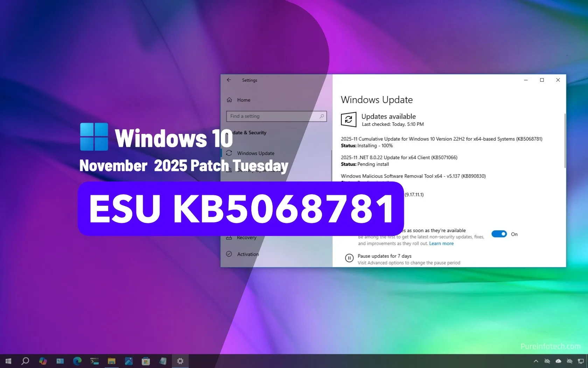Click the search magnifier in Find a setting

click(x=321, y=116)
